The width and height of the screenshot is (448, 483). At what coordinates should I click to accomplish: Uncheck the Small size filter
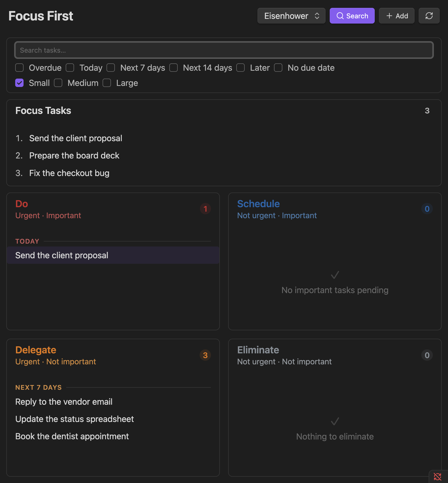click(x=19, y=83)
